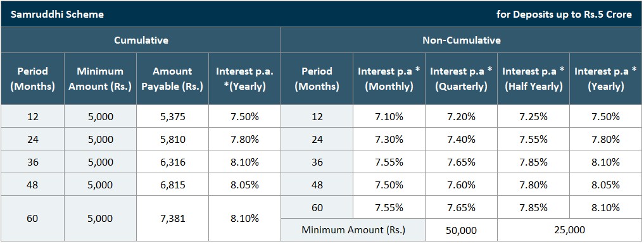Image resolution: width=644 pixels, height=244 pixels.
Task: Select the Cumulative section header
Action: click(x=141, y=40)
